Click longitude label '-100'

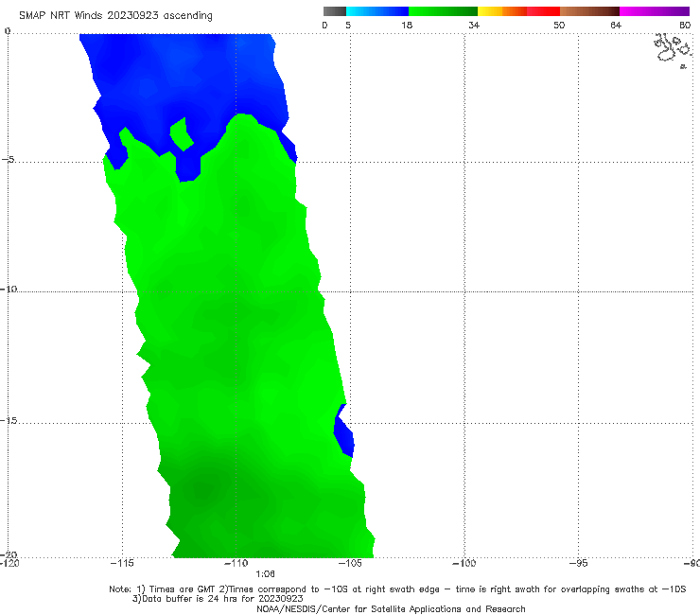click(x=464, y=563)
